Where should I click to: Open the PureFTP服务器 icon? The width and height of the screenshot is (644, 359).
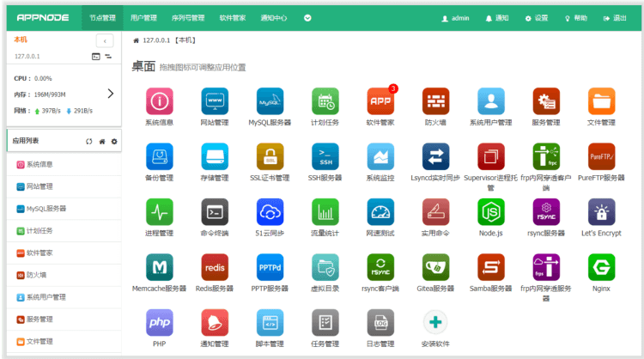(x=601, y=156)
